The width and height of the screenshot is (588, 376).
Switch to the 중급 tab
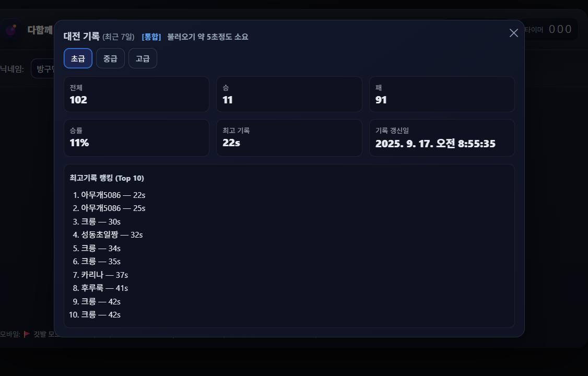tap(110, 58)
